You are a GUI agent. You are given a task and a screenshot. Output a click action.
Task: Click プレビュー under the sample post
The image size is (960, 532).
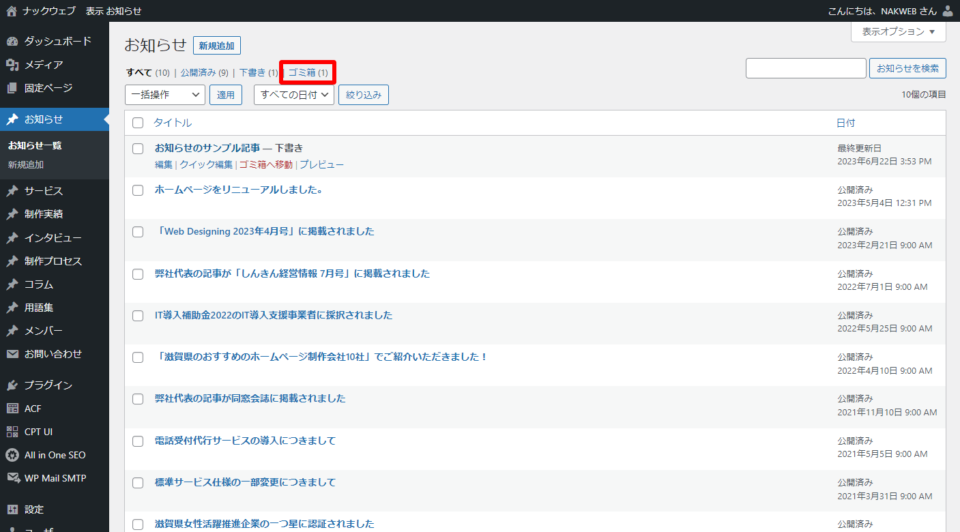click(321, 165)
